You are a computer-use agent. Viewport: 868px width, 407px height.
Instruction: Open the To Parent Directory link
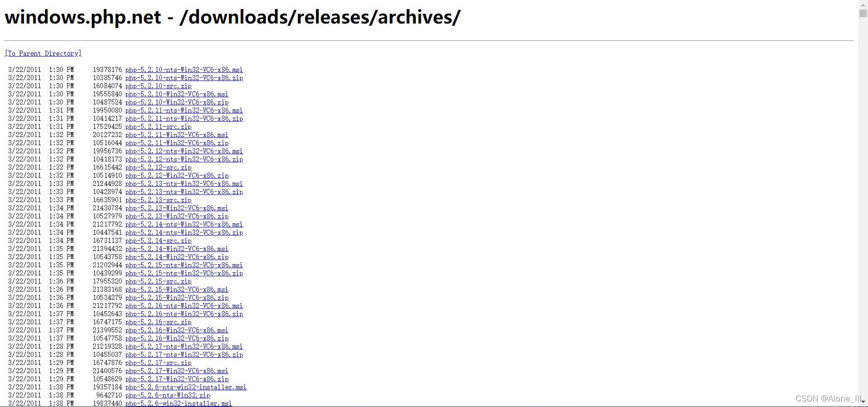click(x=43, y=53)
